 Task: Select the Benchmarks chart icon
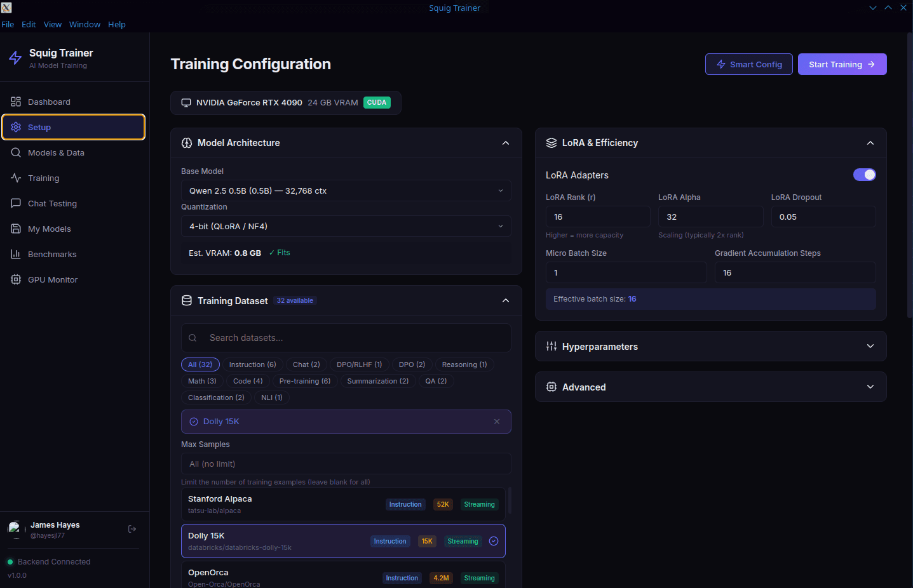click(15, 254)
